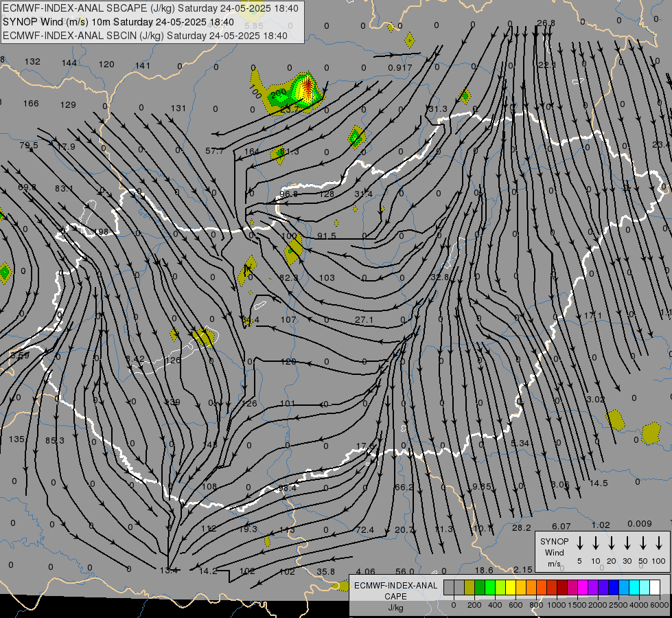
Task: Click the '35.8' value near the bottom
Action: click(326, 572)
